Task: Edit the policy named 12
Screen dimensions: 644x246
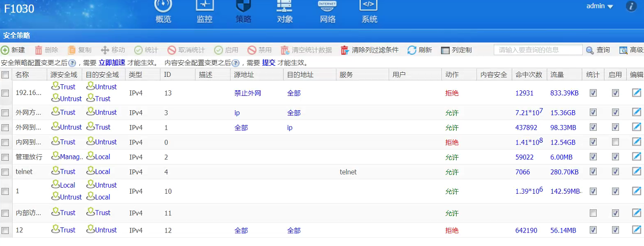Action: tap(637, 229)
